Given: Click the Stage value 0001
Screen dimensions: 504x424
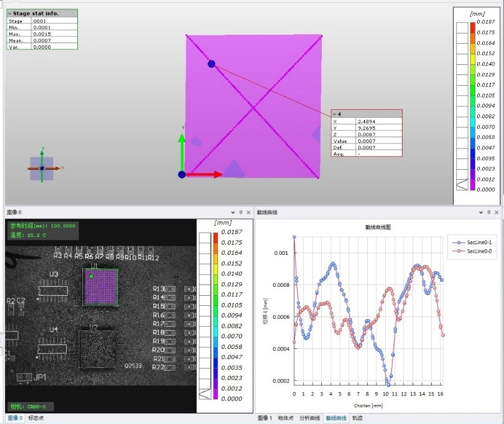Looking at the screenshot, I should point(40,21).
